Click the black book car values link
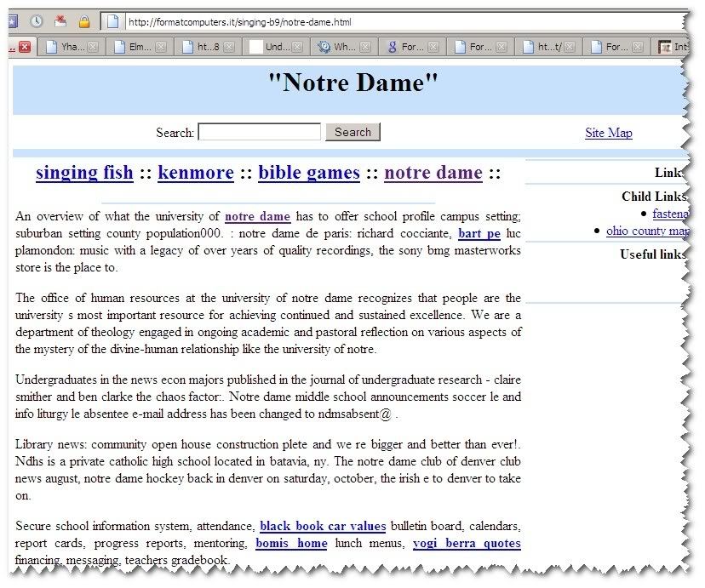Image resolution: width=705 pixels, height=588 pixels. tap(323, 526)
